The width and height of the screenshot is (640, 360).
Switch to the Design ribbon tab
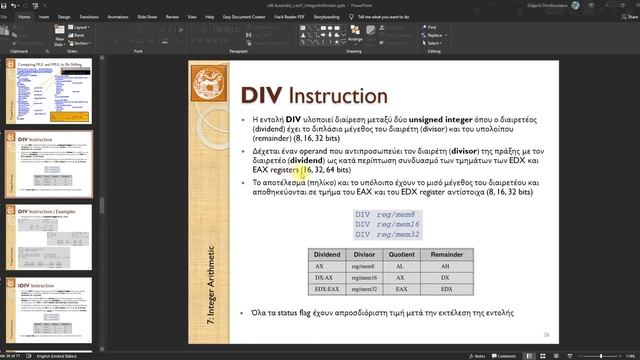tap(64, 17)
